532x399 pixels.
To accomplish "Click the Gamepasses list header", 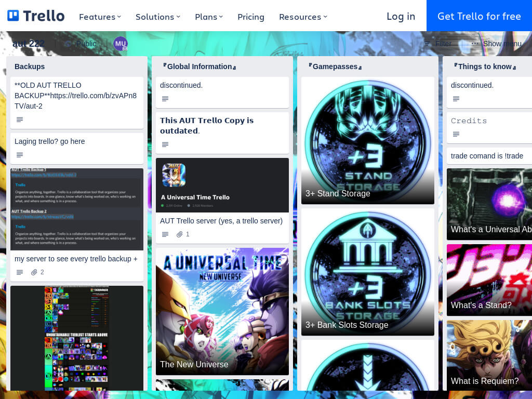I will point(335,66).
